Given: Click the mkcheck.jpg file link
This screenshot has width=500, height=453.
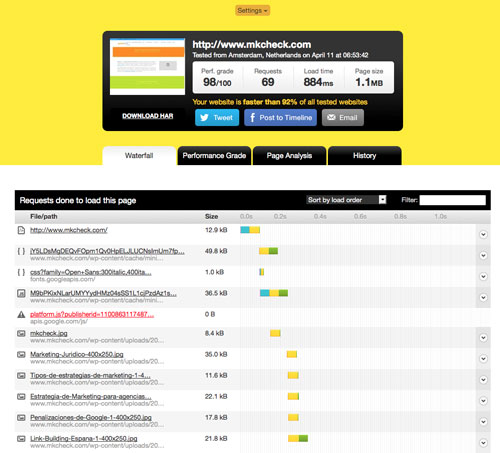Looking at the screenshot, I should pos(49,333).
